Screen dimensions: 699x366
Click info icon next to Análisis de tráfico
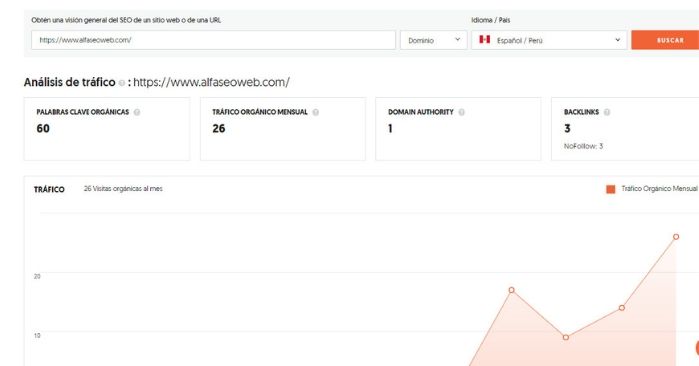(121, 83)
